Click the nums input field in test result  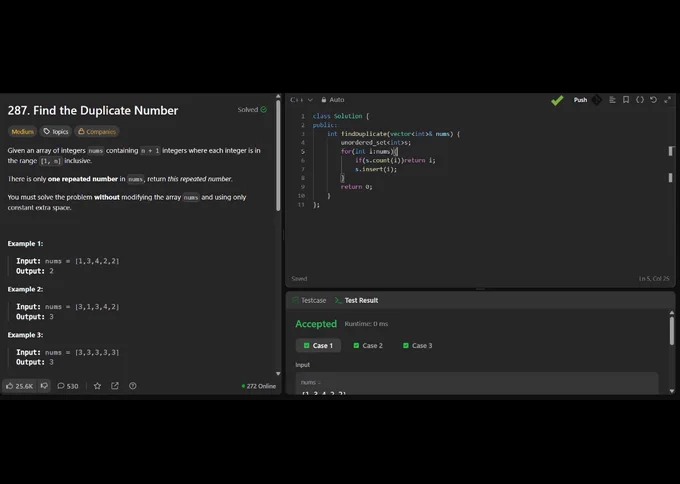[477, 384]
